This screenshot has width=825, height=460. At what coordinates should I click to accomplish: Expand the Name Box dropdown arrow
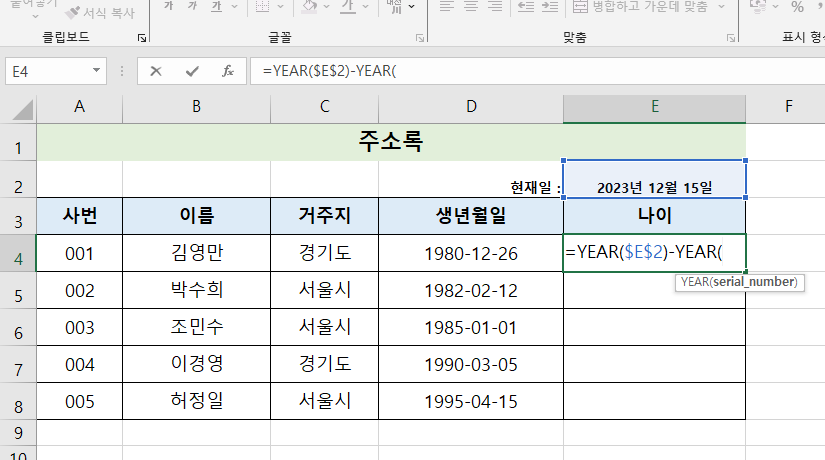coord(96,71)
